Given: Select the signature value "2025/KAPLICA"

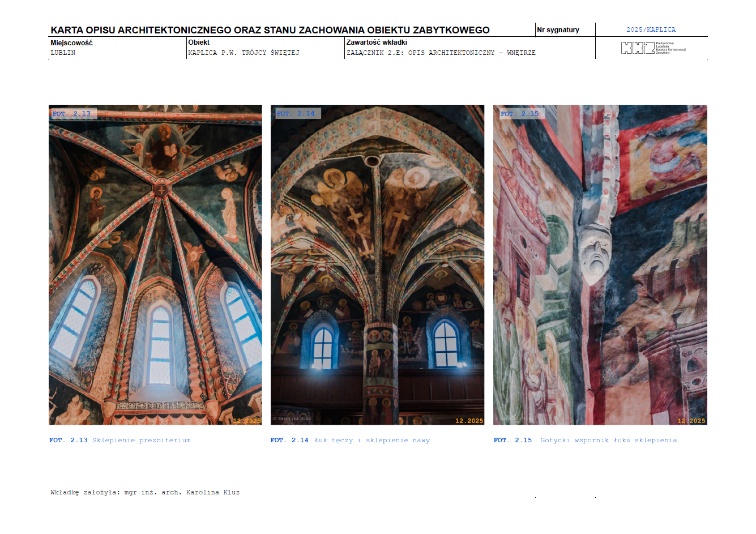Looking at the screenshot, I should (x=651, y=29).
